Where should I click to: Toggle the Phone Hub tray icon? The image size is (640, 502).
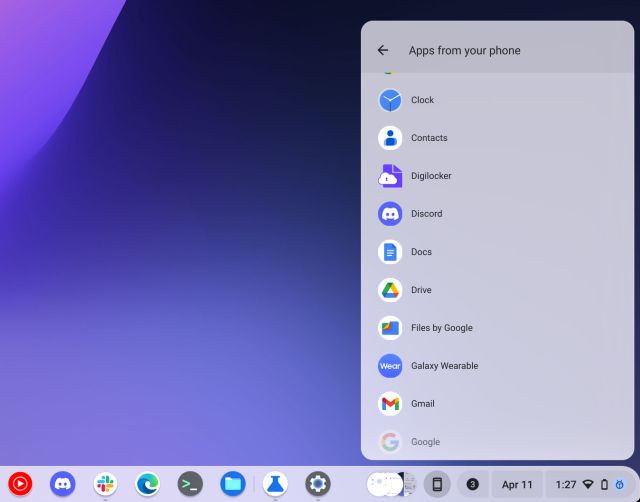tap(437, 484)
